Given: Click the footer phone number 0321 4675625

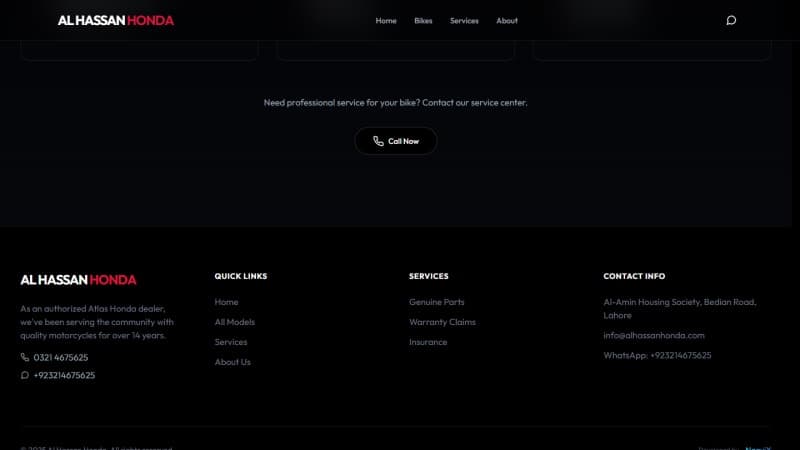Looking at the screenshot, I should coord(61,358).
